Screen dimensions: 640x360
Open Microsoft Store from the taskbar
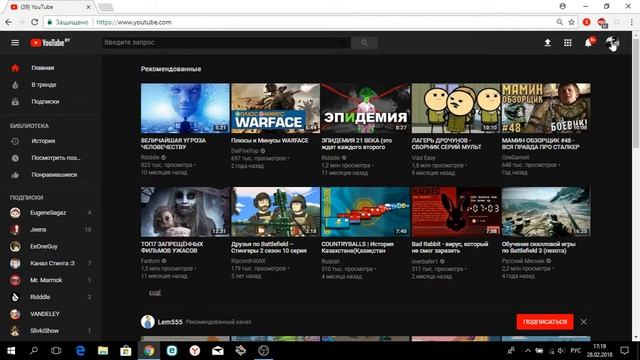(x=126, y=351)
